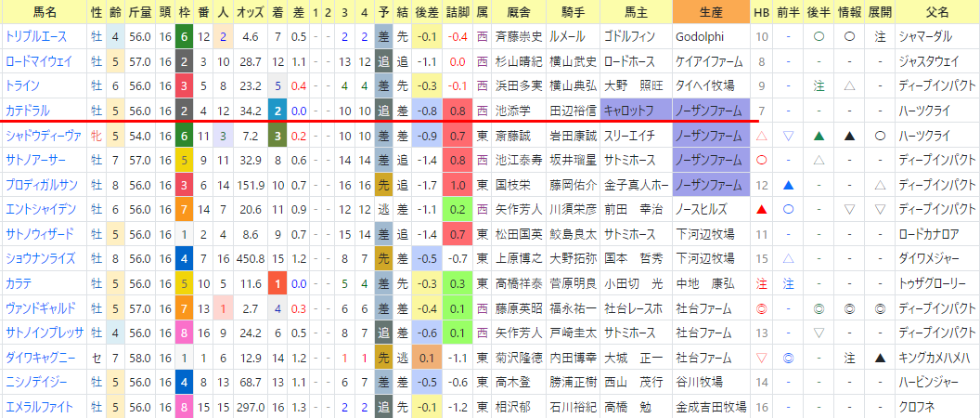Click owner cell ゴドルフィン

630,37
